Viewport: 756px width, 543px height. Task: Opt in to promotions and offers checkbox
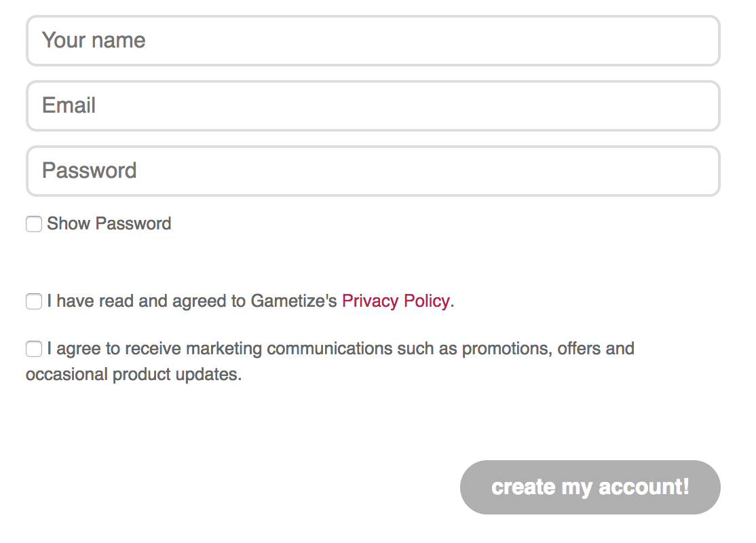tap(34, 349)
